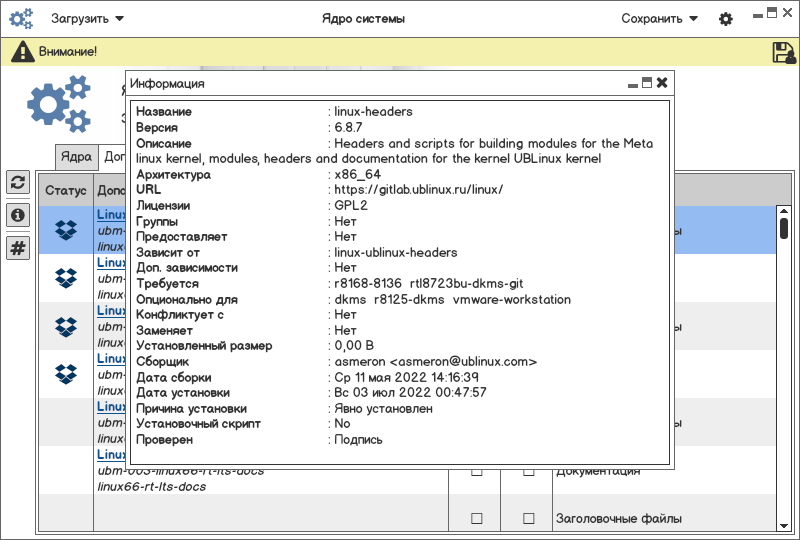The width and height of the screenshot is (800, 540).
Task: Click the linux-headers name value
Action: [373, 111]
